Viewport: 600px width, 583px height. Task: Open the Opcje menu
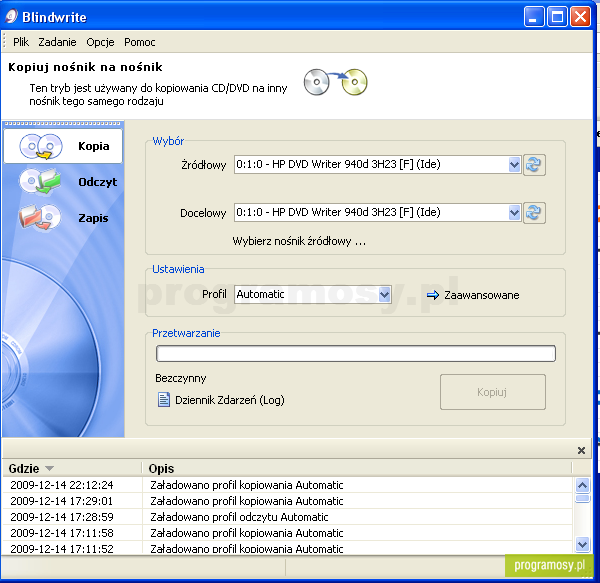coord(100,42)
